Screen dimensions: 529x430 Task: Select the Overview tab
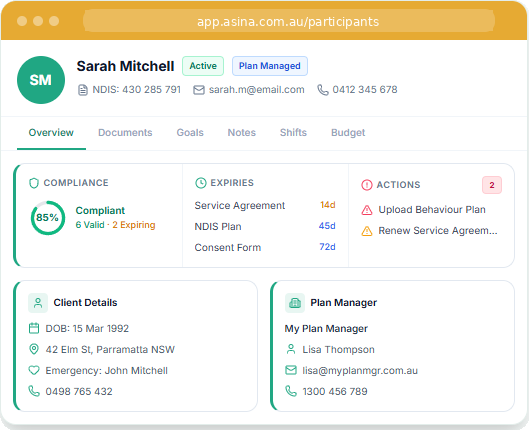[51, 133]
